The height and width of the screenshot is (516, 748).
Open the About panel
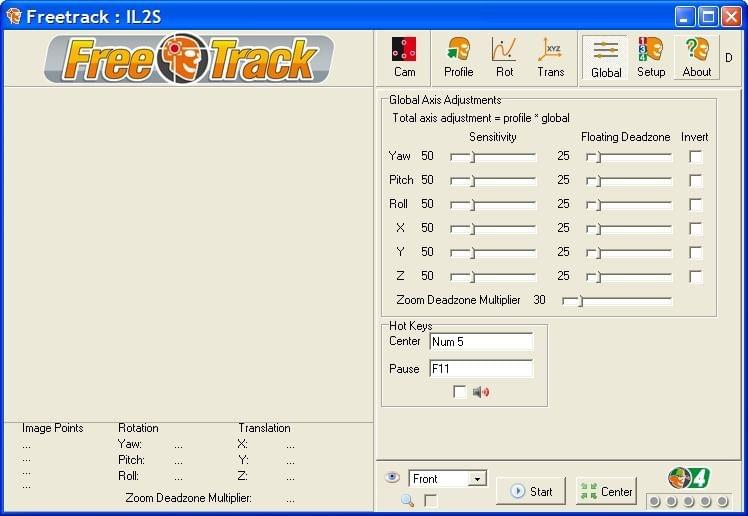coord(697,57)
